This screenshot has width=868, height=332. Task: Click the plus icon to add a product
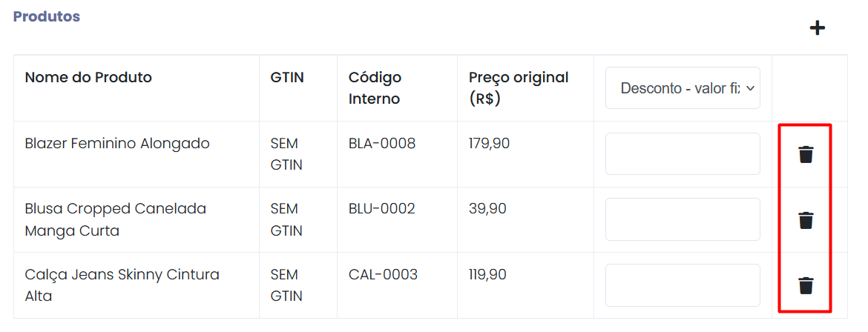click(x=817, y=28)
